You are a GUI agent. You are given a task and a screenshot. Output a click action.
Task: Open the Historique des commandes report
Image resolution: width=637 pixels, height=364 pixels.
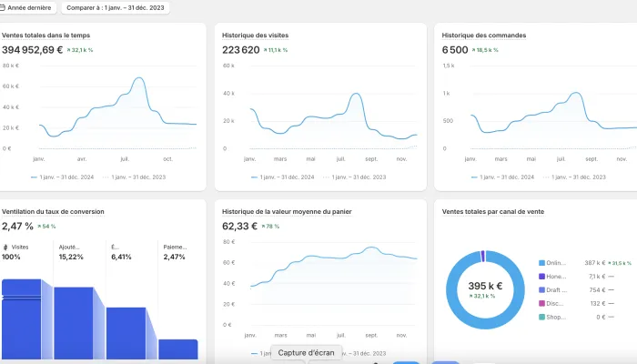[x=484, y=35]
